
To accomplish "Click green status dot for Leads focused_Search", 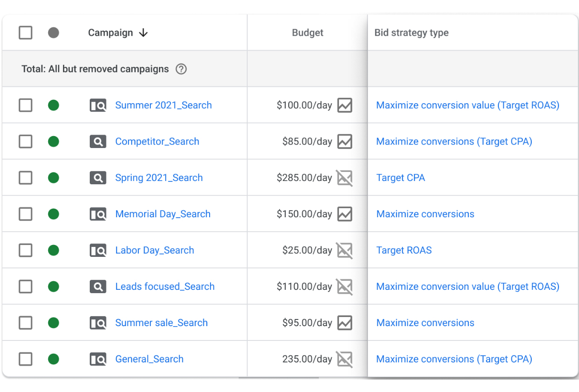I will [x=53, y=286].
